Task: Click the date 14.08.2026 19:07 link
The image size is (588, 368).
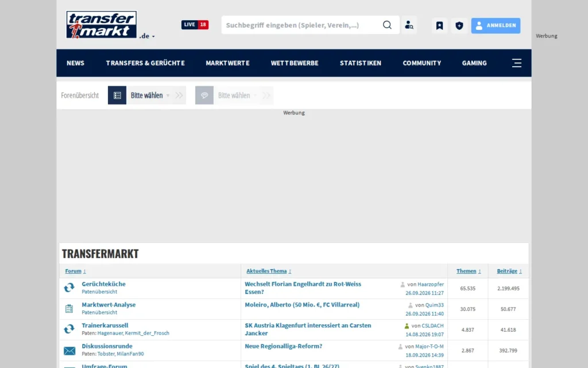Action: click(x=424, y=334)
